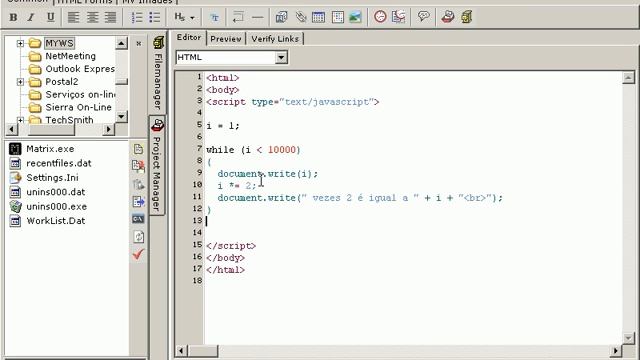Open the Project Manager side tab
The height and width of the screenshot is (360, 640).
pos(157,165)
